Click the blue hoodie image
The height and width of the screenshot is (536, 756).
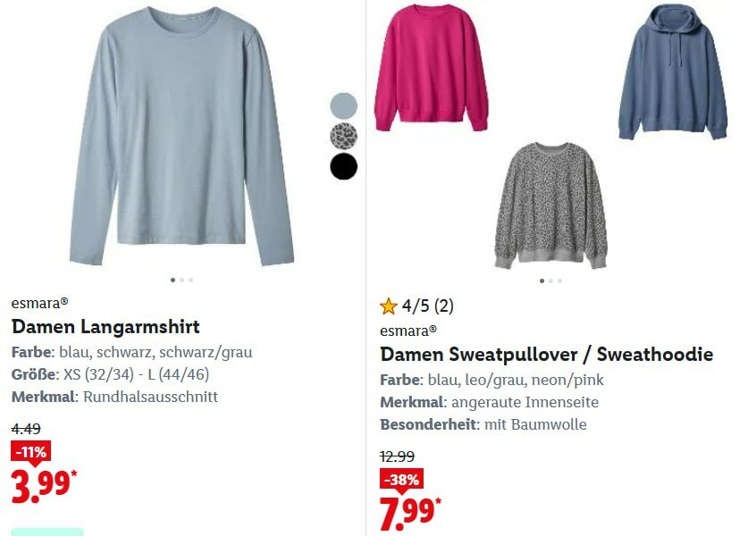[x=673, y=71]
